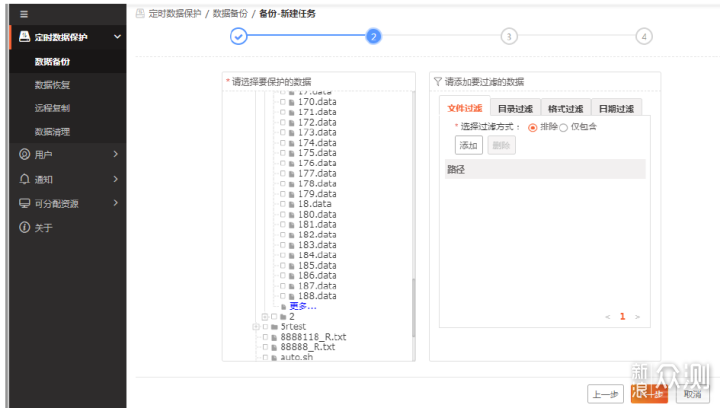Open the 关于 info icon

24,227
